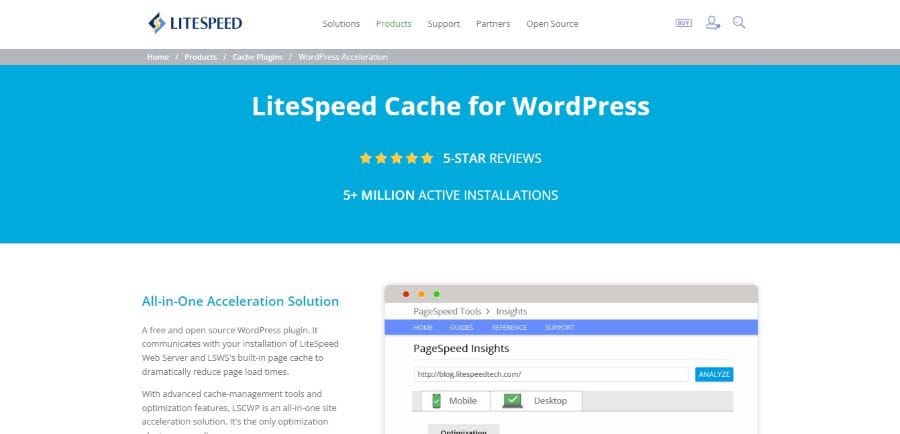Image resolution: width=900 pixels, height=434 pixels.
Task: Open the user account icon
Action: (712, 23)
